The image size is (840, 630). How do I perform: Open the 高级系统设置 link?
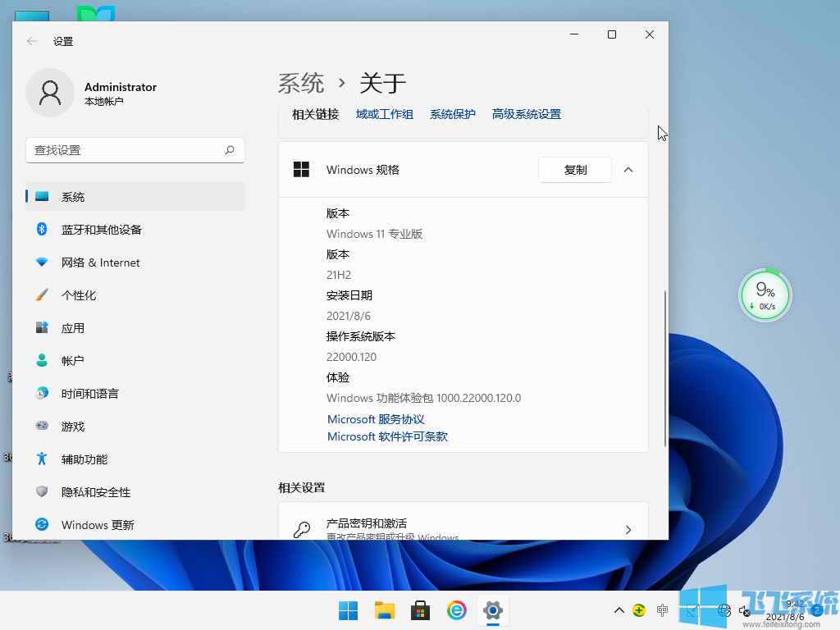[526, 114]
